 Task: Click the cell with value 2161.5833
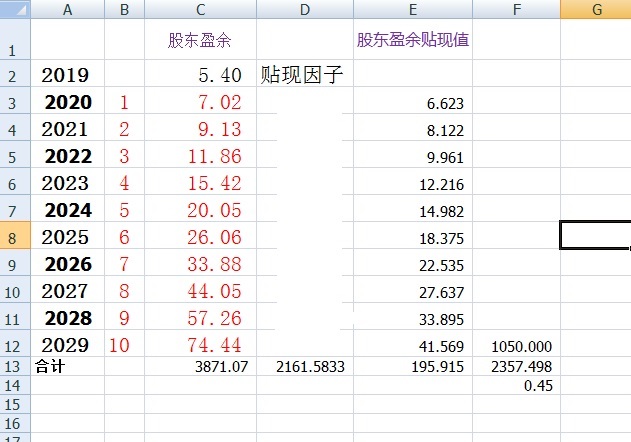click(305, 366)
